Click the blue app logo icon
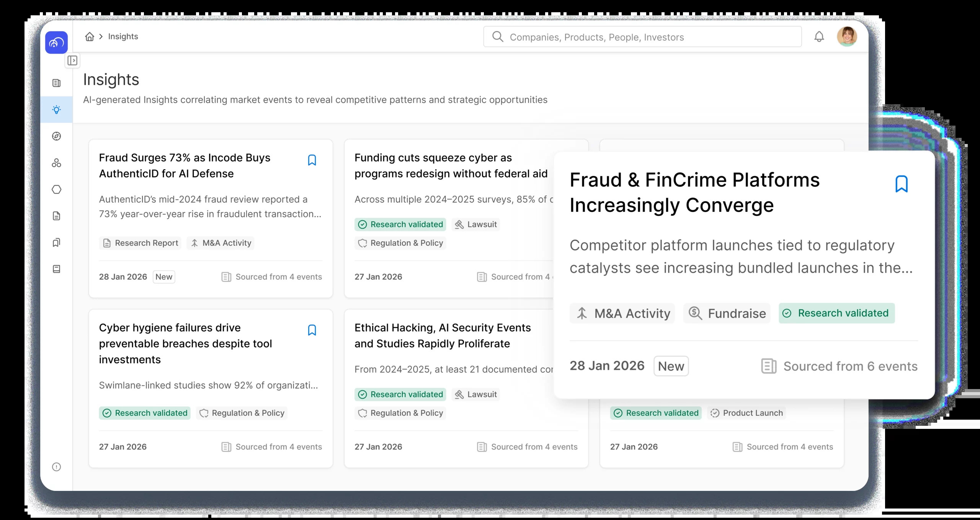The width and height of the screenshot is (980, 520). 56,43
